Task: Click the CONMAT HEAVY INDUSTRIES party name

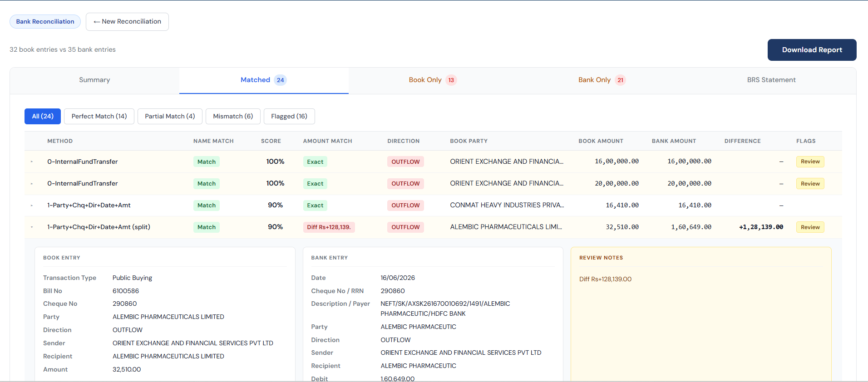Action: click(x=507, y=206)
